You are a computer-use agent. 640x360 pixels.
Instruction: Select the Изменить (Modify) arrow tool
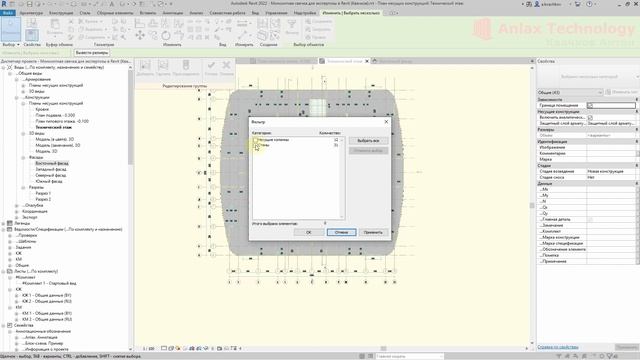point(11,29)
